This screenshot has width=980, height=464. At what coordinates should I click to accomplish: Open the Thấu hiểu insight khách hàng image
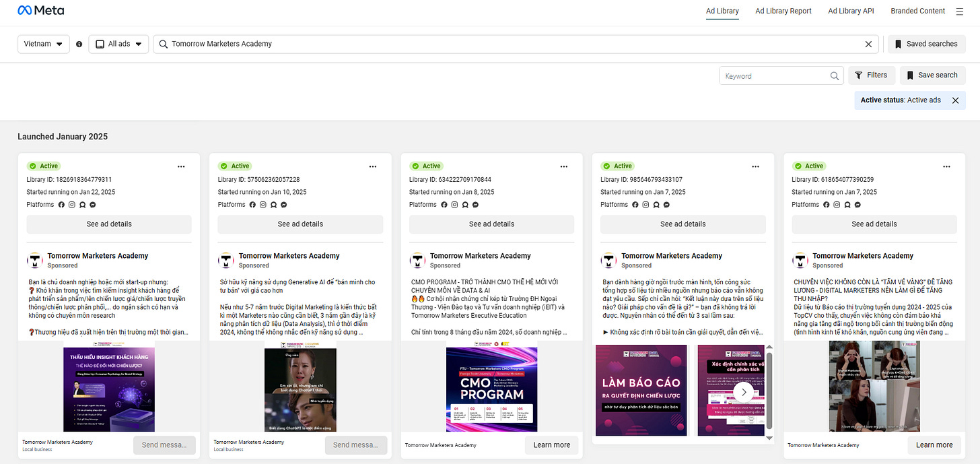coord(109,387)
